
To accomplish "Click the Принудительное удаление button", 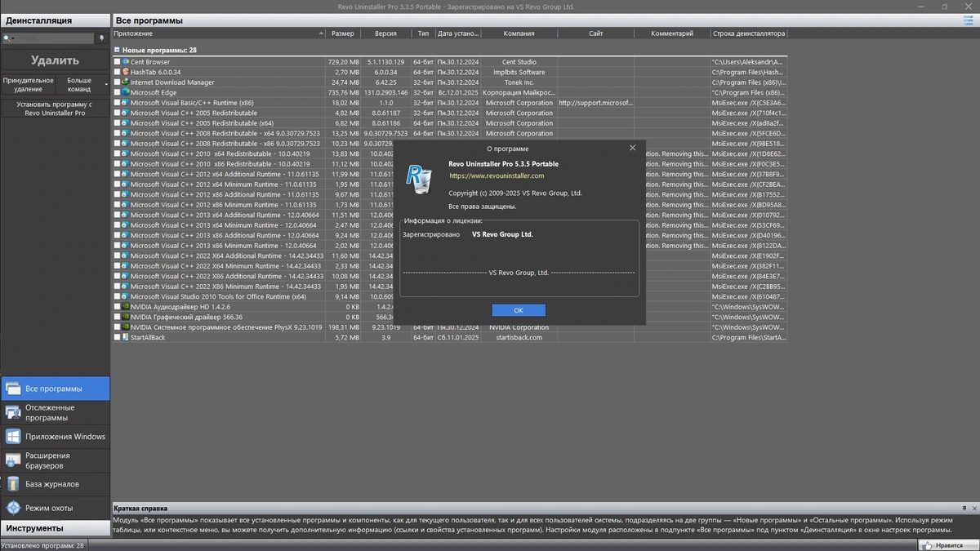I will pos(28,85).
